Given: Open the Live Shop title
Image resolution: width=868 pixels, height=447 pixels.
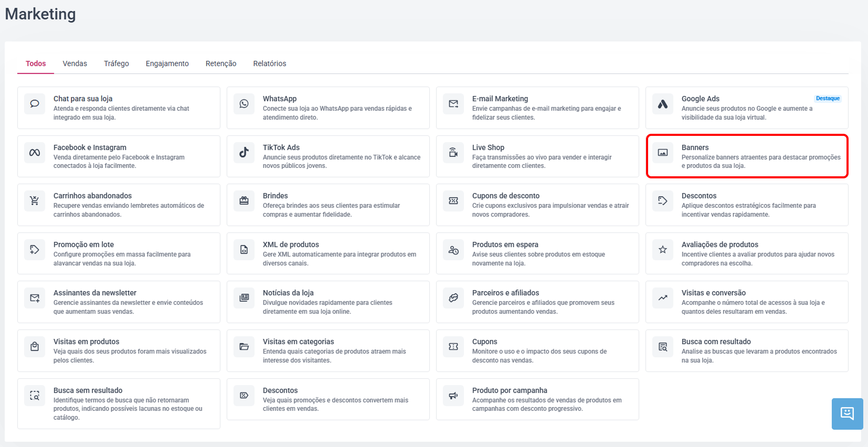Looking at the screenshot, I should [488, 147].
